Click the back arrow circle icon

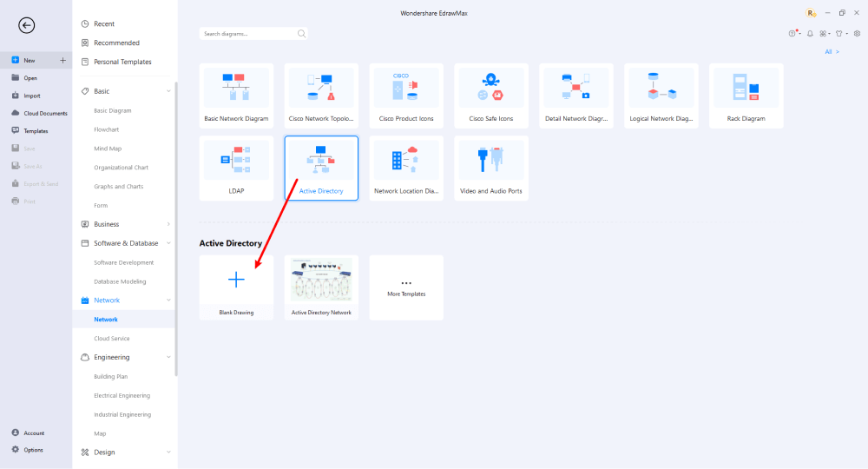coord(26,25)
